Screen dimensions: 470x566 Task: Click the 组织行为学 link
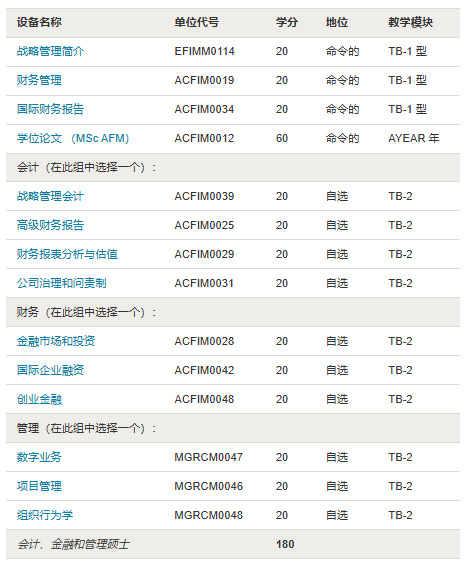pos(45,515)
